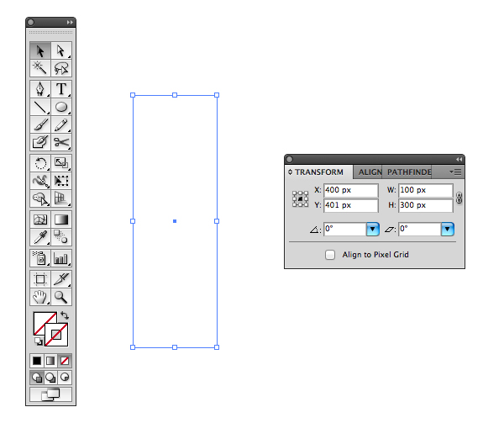This screenshot has height=423, width=504.
Task: Pick the Hand tool
Action: coord(40,297)
